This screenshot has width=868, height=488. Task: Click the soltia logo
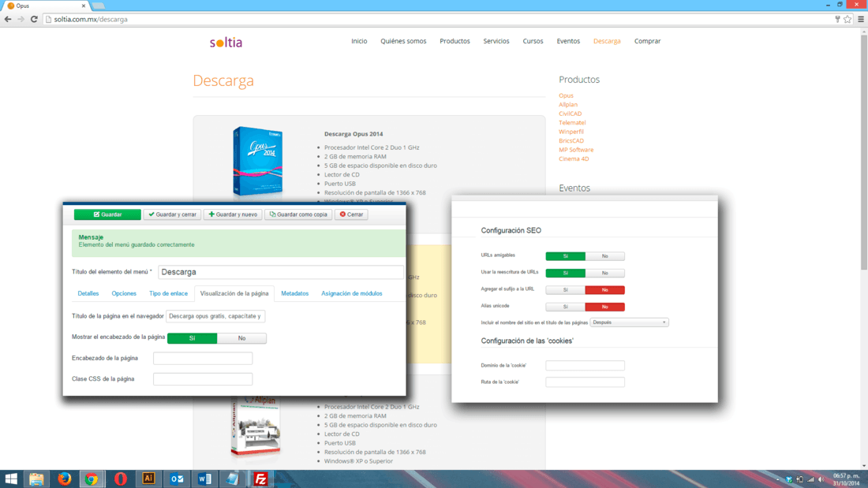click(226, 42)
